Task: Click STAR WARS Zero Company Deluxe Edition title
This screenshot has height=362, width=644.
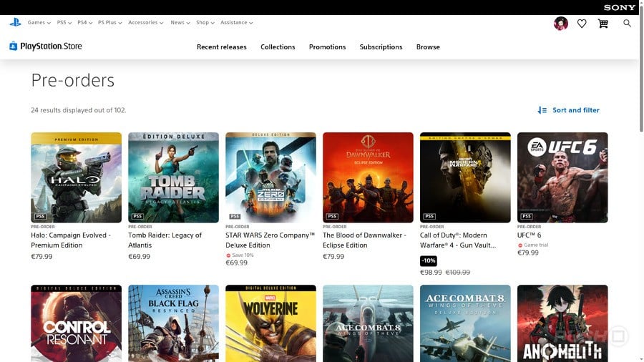Action: point(270,240)
